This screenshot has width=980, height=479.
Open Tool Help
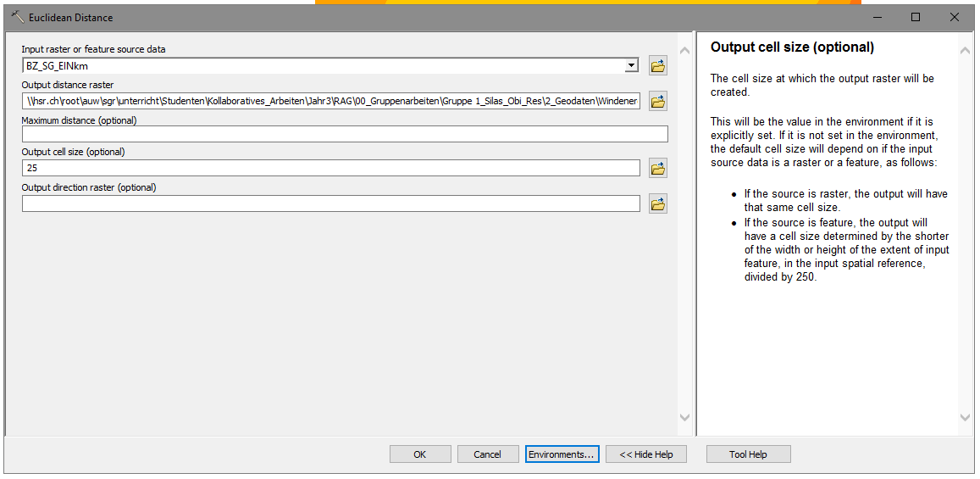click(x=748, y=454)
